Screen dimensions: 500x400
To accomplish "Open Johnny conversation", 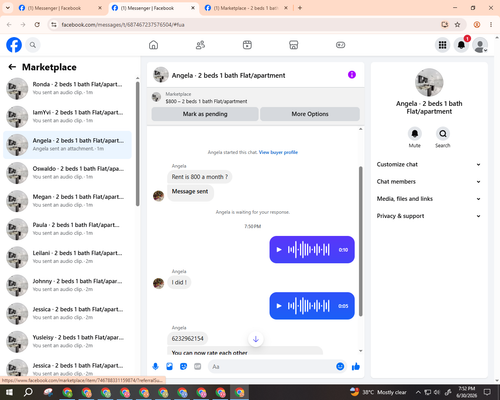I will (x=68, y=285).
